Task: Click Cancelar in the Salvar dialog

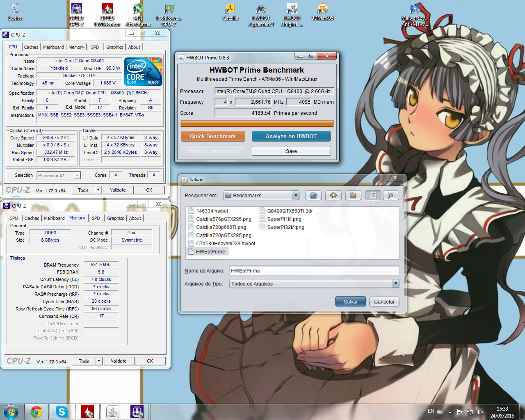Action: pos(384,301)
